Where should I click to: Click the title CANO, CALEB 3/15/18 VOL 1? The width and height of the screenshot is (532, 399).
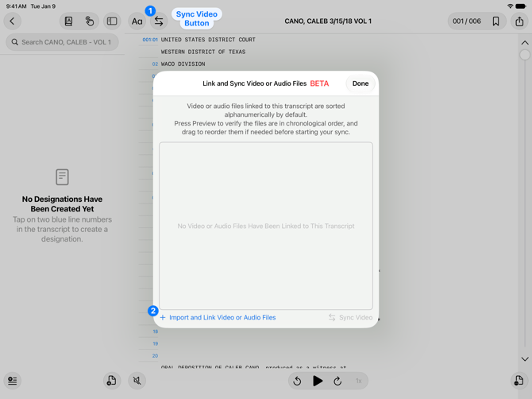coord(328,21)
